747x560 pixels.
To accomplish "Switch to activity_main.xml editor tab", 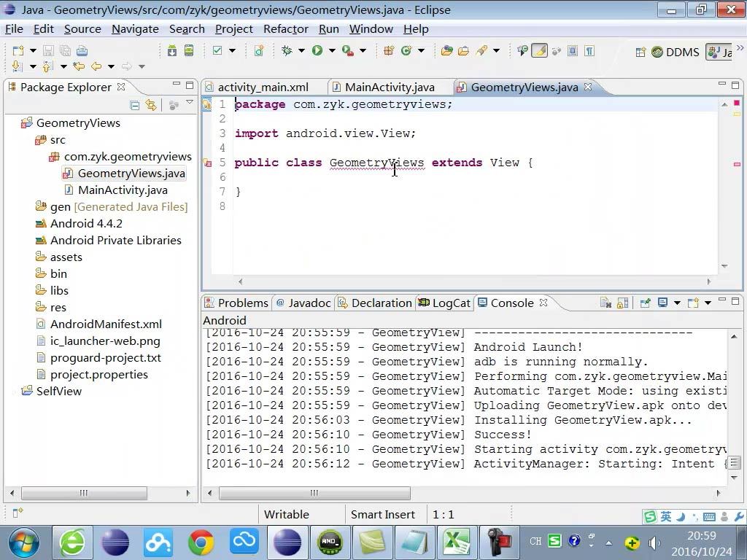I will [x=263, y=87].
